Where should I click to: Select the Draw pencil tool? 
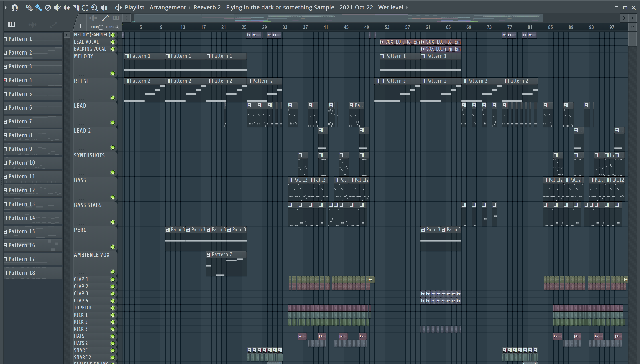click(29, 8)
